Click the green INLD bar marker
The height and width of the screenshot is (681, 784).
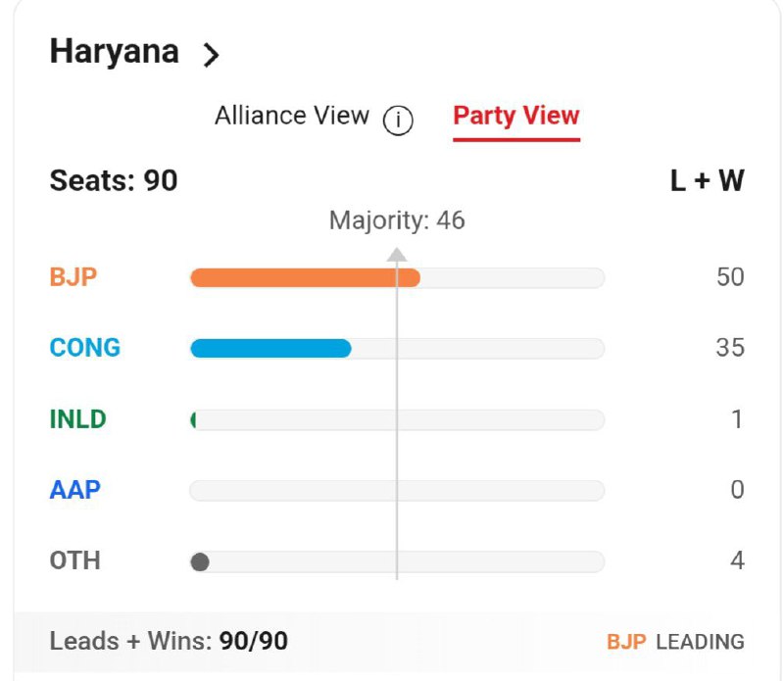tap(193, 419)
